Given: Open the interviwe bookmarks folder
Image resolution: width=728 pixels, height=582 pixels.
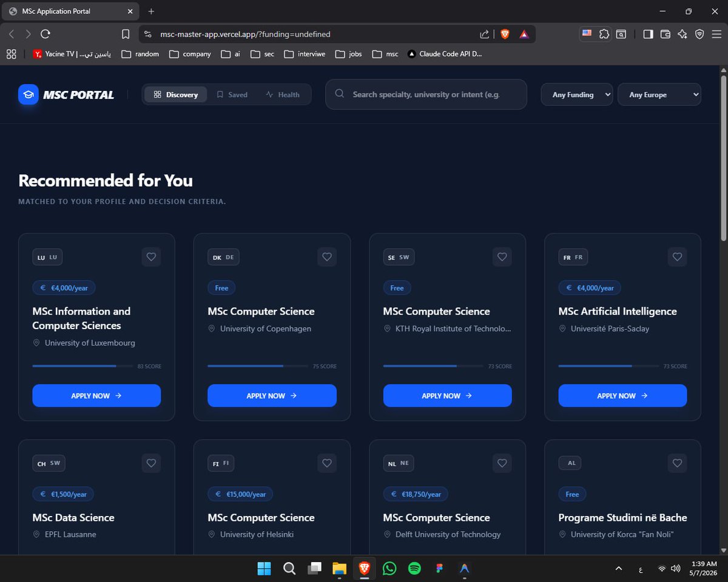Looking at the screenshot, I should point(305,54).
